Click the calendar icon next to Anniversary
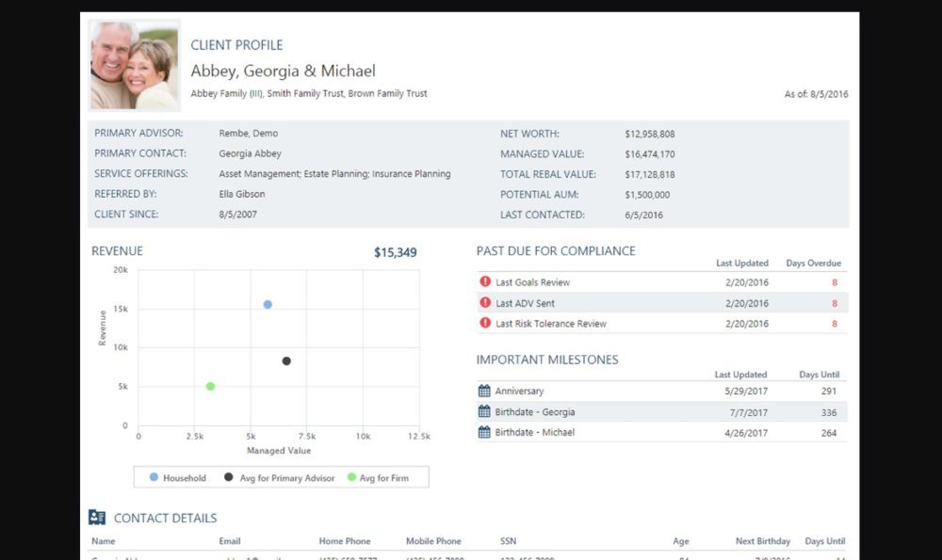 [x=484, y=391]
